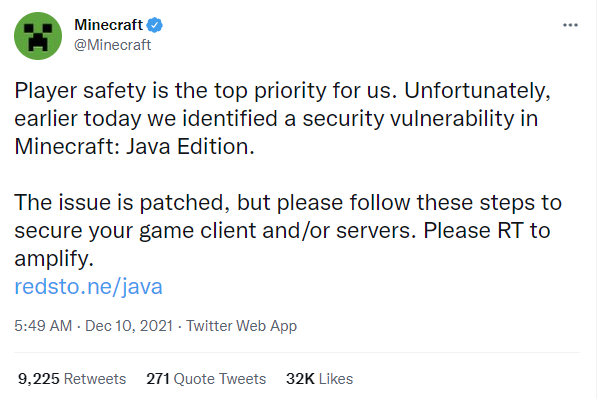Click the 'Minecraft: Java Edition.' text line
This screenshot has height=399, width=598.
134,146
